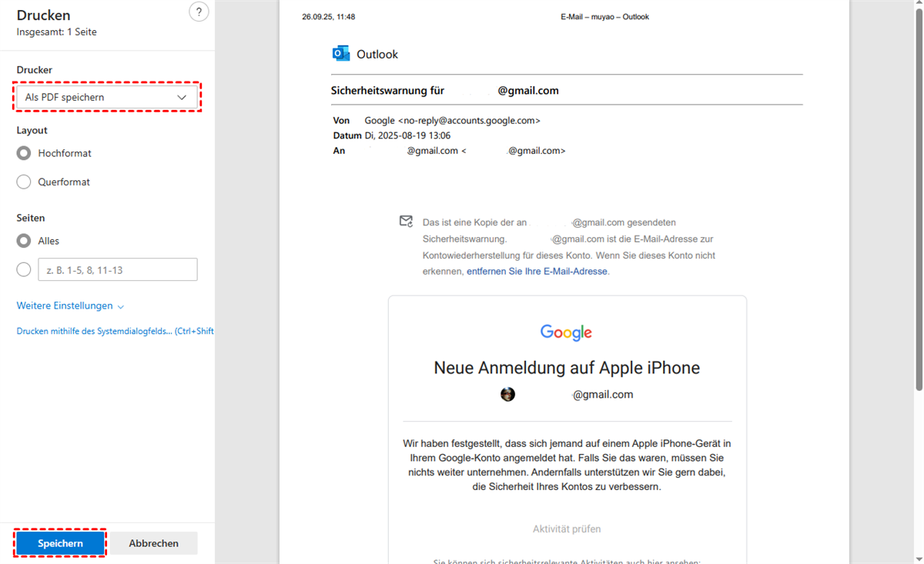The height and width of the screenshot is (564, 924).
Task: Click the Seiten section label
Action: (x=31, y=219)
